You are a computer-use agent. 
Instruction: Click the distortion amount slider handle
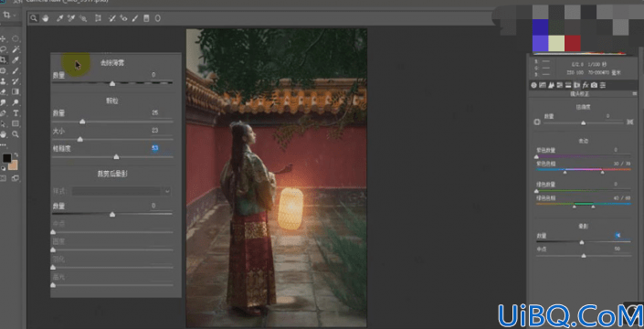(x=583, y=122)
